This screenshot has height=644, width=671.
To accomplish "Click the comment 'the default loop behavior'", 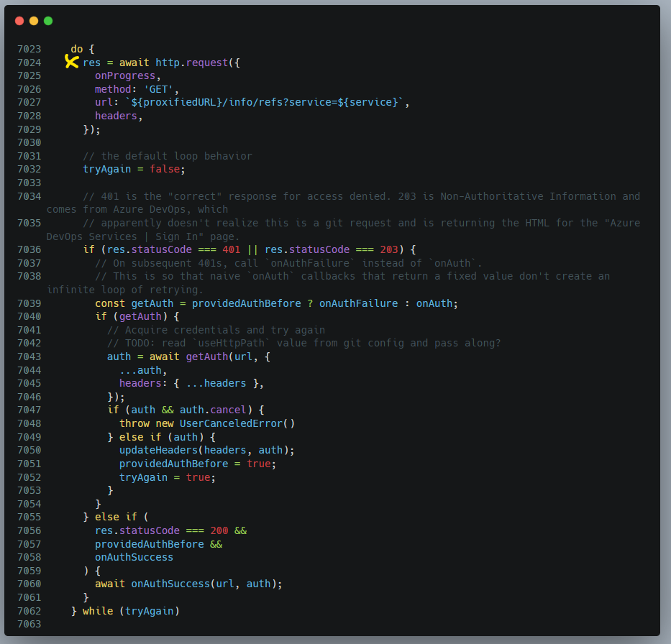I will [176, 156].
